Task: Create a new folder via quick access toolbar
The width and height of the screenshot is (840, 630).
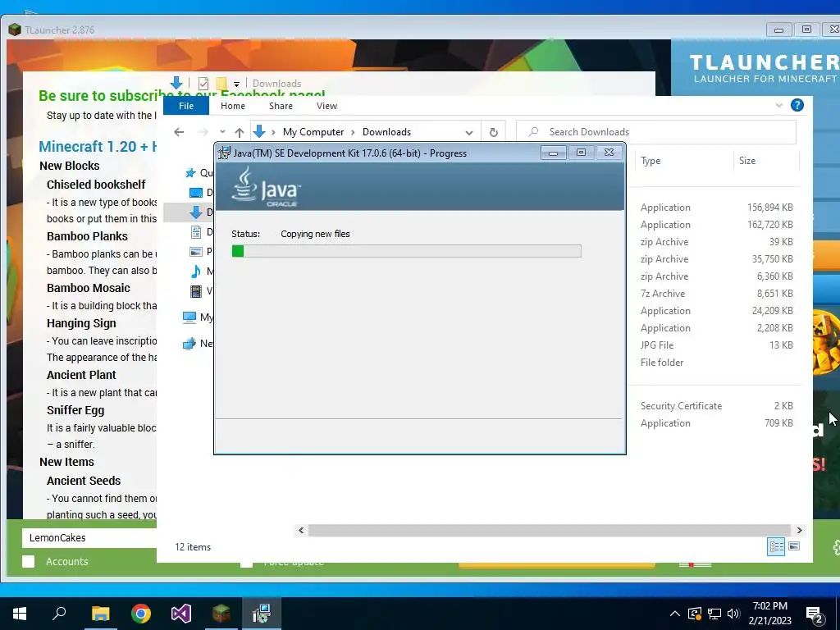Action: tap(221, 84)
